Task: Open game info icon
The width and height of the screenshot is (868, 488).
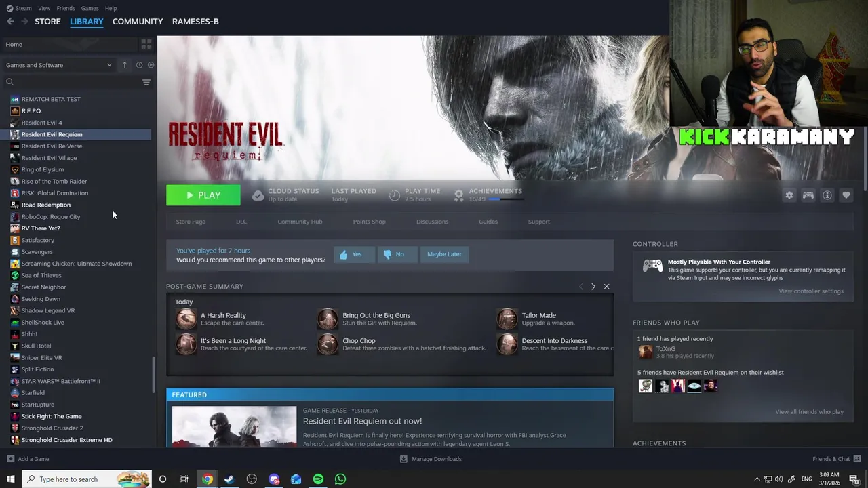Action: (827, 195)
